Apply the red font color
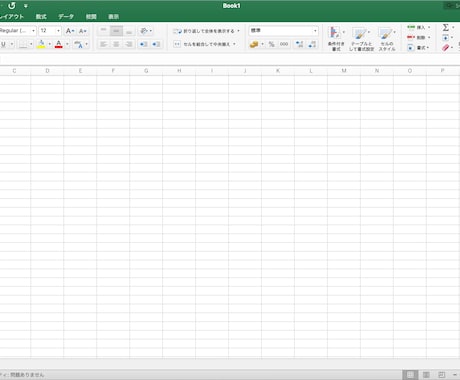This screenshot has height=380, width=460. [59, 44]
